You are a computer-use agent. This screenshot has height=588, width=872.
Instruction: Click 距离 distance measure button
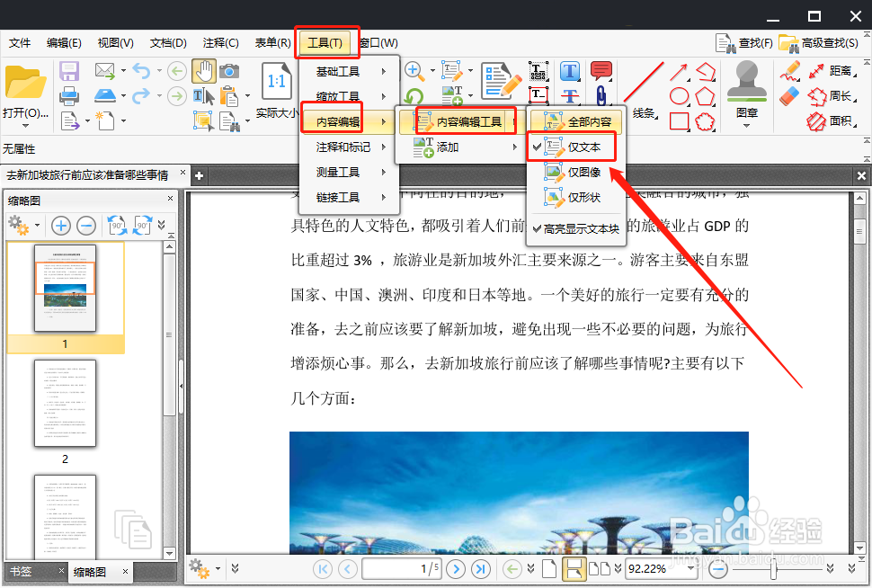pyautogui.click(x=832, y=71)
